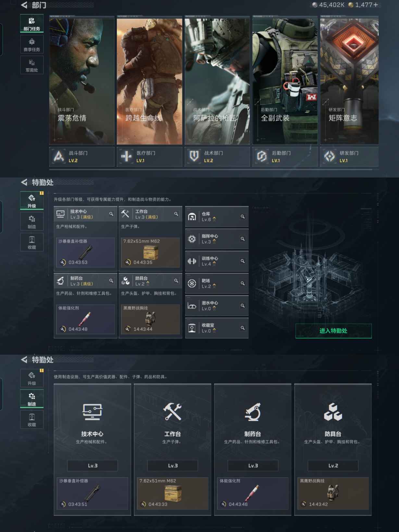The height and width of the screenshot is (532, 399).
Task: Click the magnifier on 制药台 header
Action: 111,281
